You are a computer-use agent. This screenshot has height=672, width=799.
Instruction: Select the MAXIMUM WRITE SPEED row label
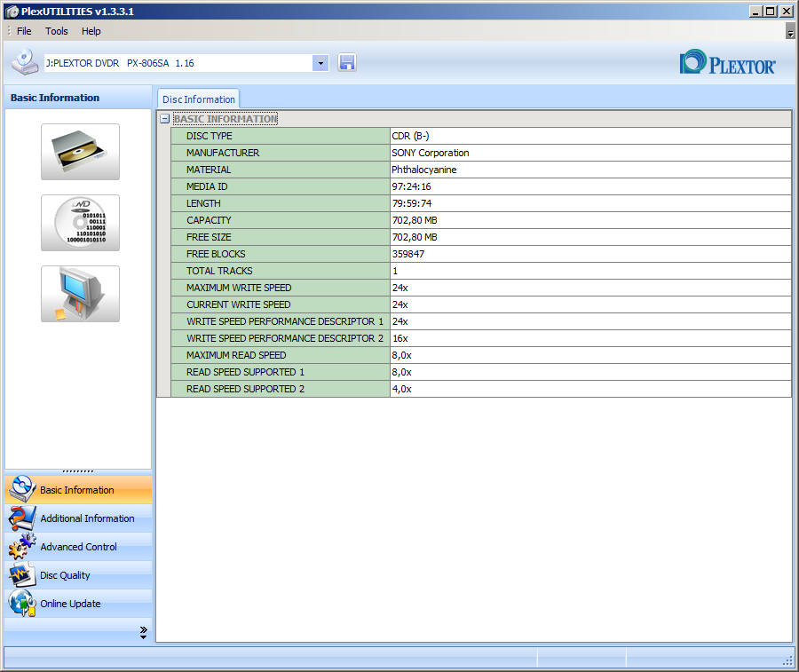pyautogui.click(x=281, y=288)
